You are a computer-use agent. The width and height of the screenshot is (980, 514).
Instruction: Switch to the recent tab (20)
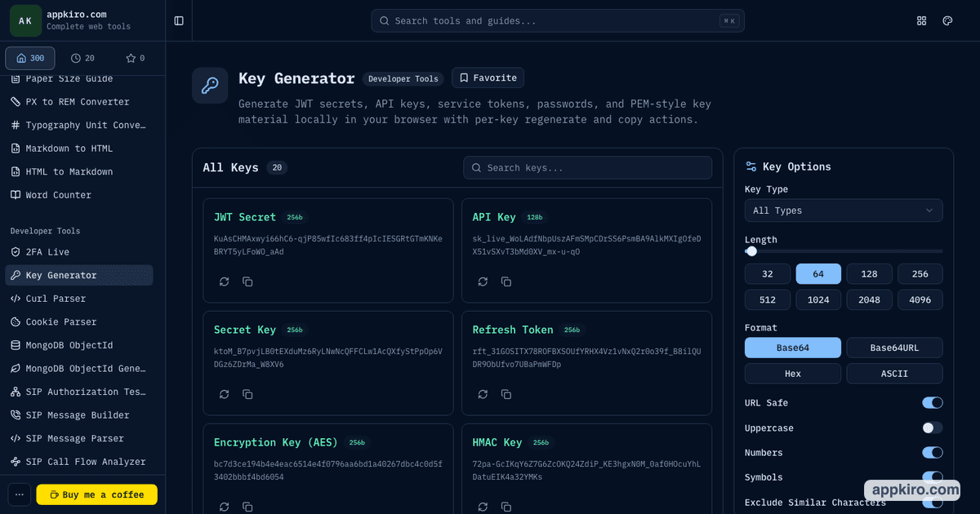tap(82, 58)
